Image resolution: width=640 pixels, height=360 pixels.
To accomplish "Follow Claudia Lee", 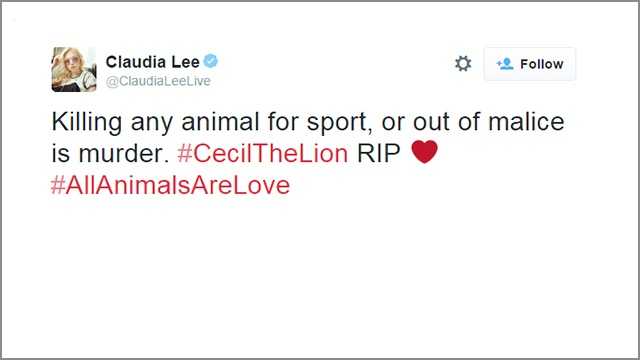I will click(530, 64).
